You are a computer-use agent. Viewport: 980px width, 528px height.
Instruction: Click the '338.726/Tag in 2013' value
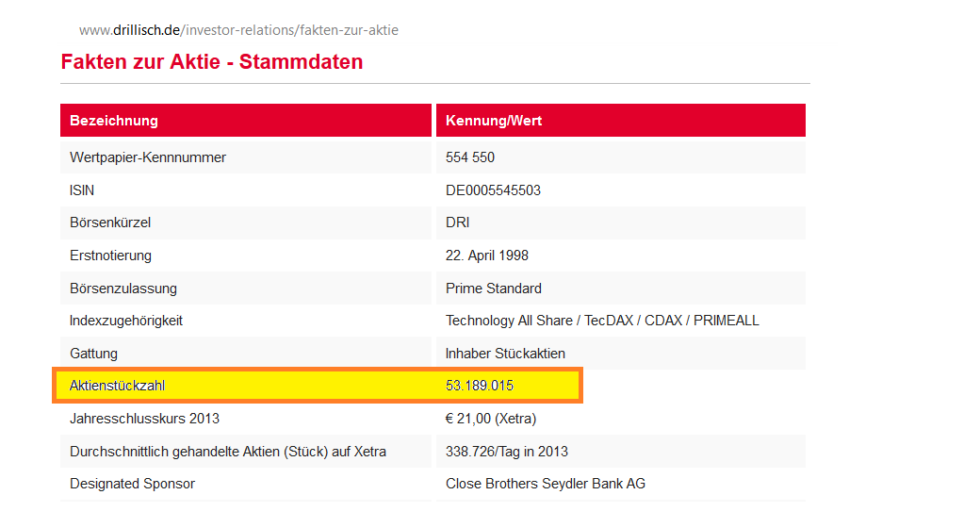(507, 452)
